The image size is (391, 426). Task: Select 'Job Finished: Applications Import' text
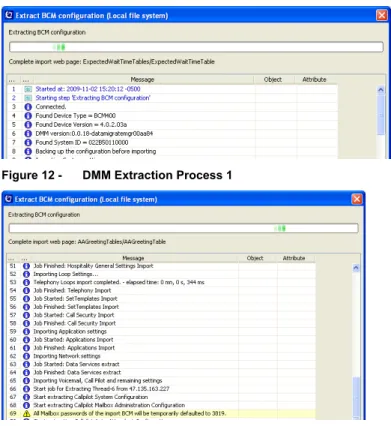(74, 348)
